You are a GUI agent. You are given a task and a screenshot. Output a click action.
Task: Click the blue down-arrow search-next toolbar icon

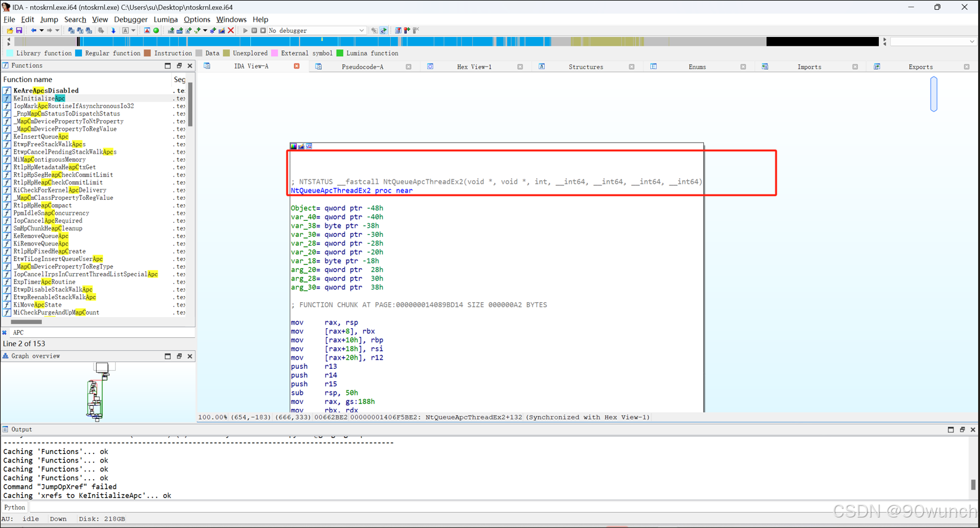[x=113, y=30]
